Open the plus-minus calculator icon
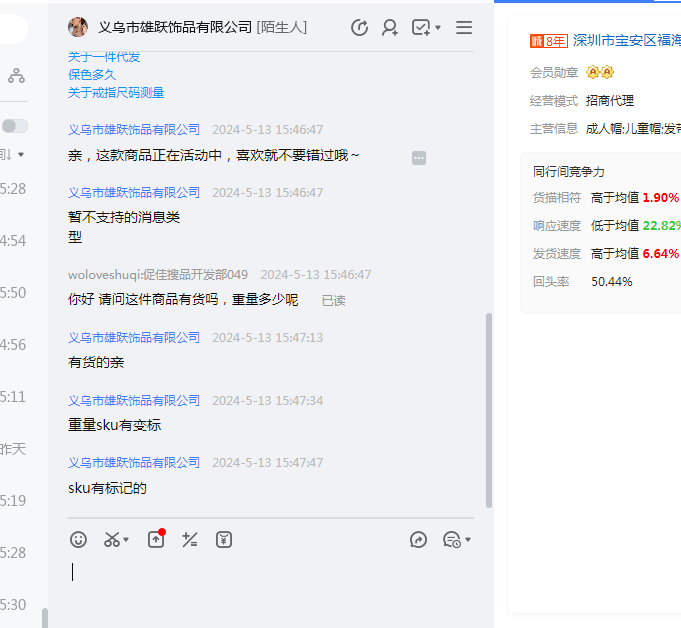This screenshot has width=681, height=628. pos(190,540)
